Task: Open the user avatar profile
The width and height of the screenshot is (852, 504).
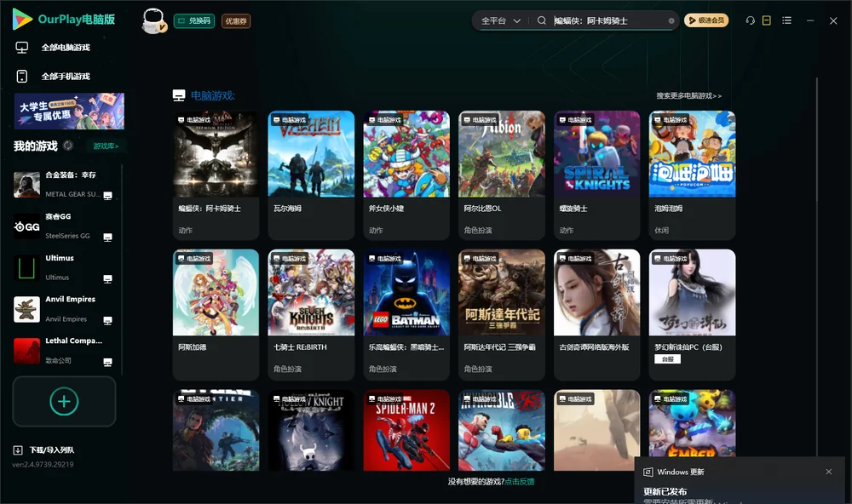Action: [153, 20]
